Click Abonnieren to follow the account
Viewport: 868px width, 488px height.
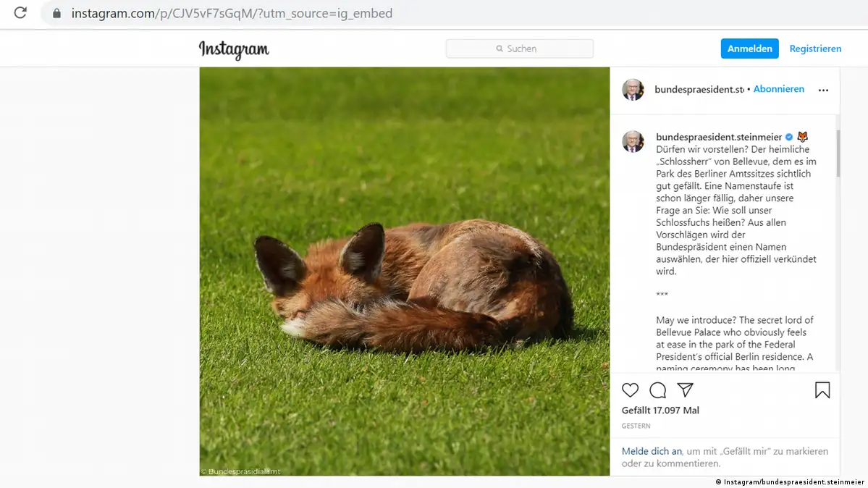778,89
